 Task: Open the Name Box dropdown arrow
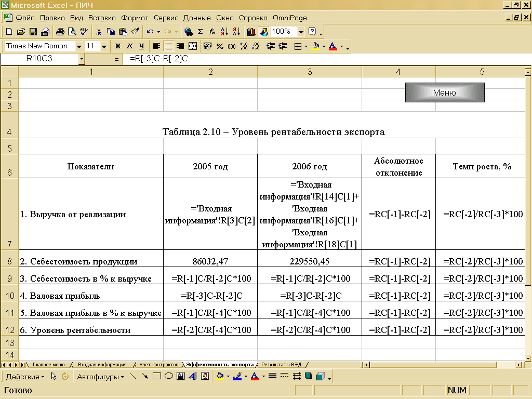pos(82,59)
